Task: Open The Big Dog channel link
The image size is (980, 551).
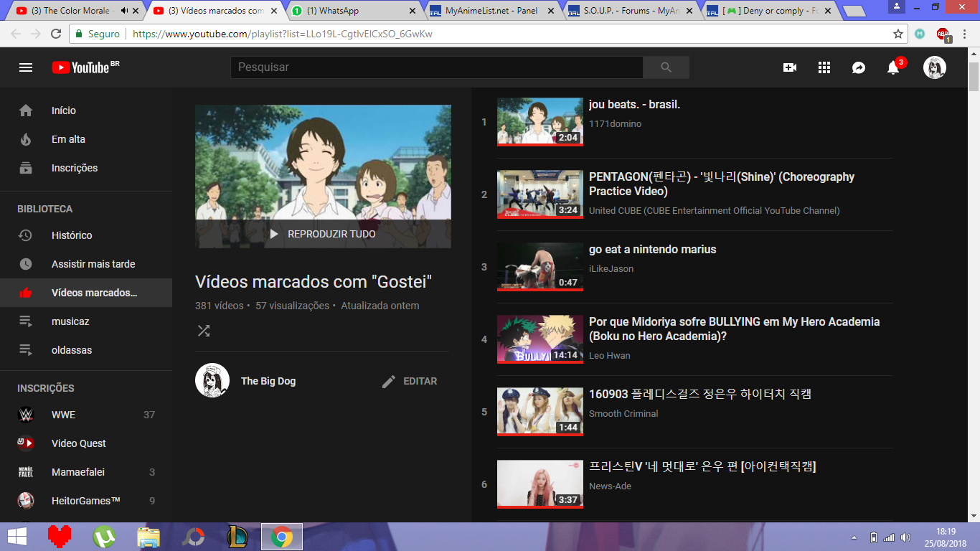Action: [x=268, y=381]
